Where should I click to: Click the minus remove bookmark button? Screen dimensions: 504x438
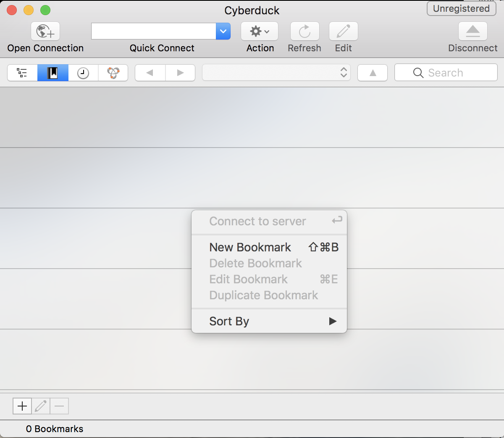coord(59,406)
